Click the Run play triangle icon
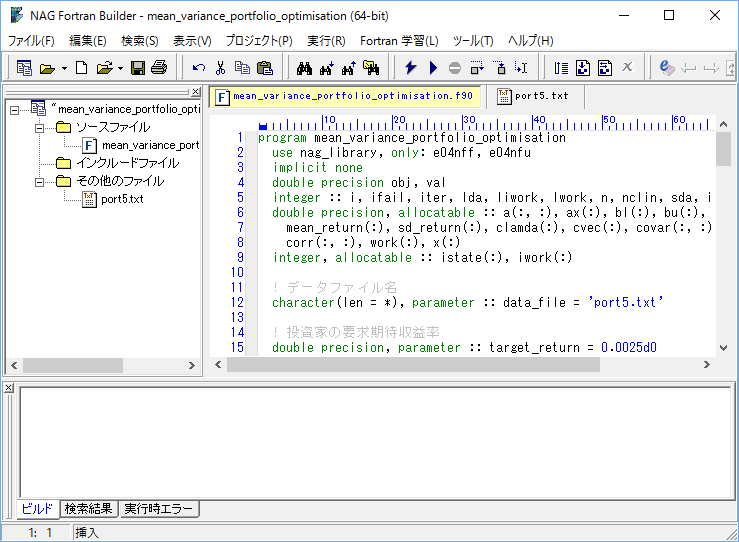The height and width of the screenshot is (542, 739). (433, 68)
